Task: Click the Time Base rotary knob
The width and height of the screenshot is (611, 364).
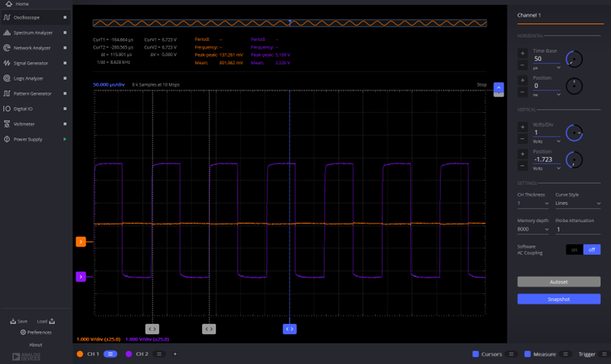Action: [574, 59]
